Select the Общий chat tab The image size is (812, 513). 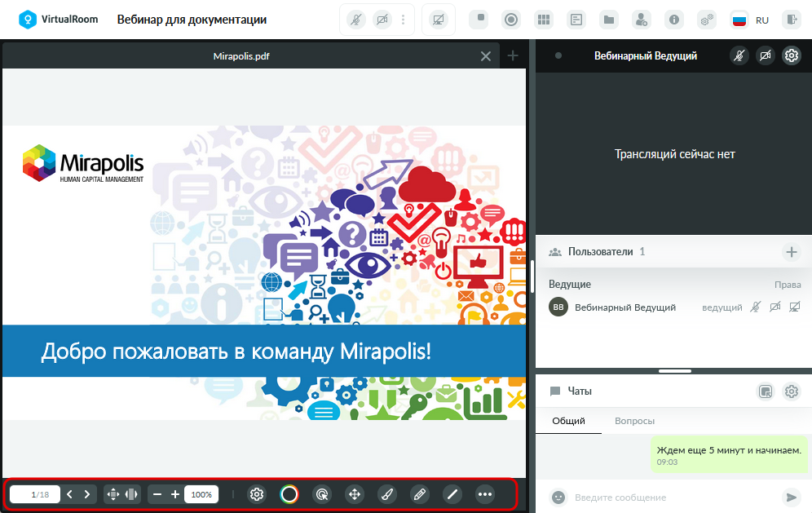568,421
